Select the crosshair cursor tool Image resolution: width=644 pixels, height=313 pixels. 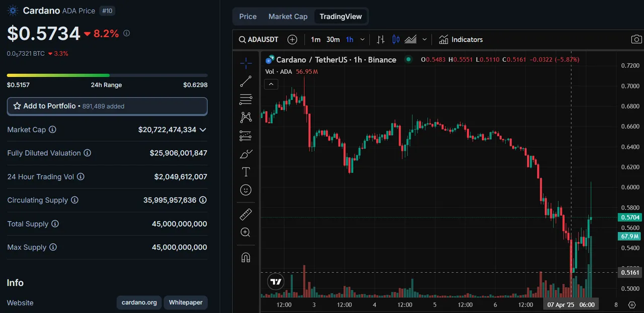pyautogui.click(x=246, y=63)
